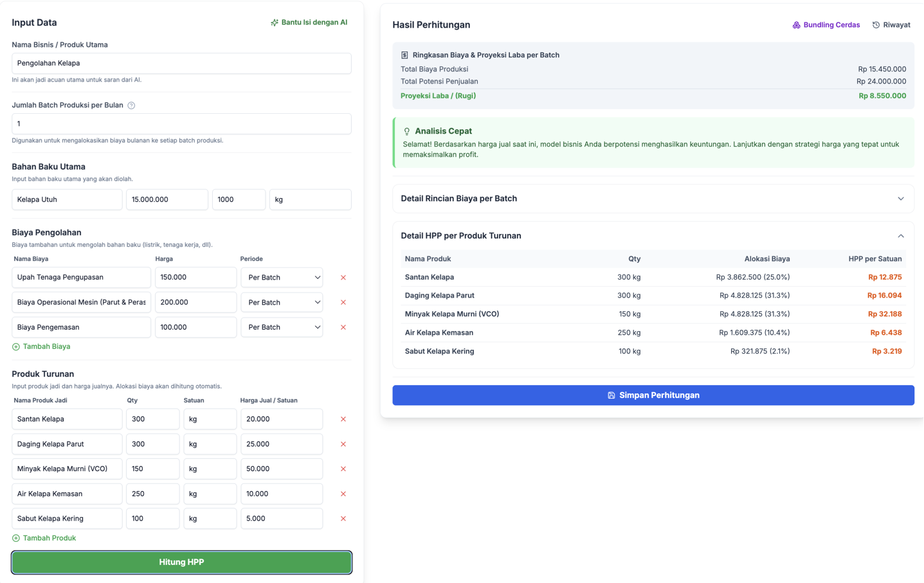924x583 pixels.
Task: Remove the Upah Tenaga Pengupasan cost row
Action: point(343,278)
